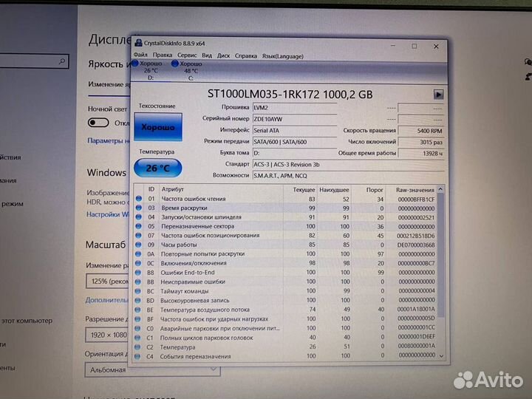Click the Общее время работы 13928 ч field
Screen dimensions: 532x399
[x=420, y=154]
